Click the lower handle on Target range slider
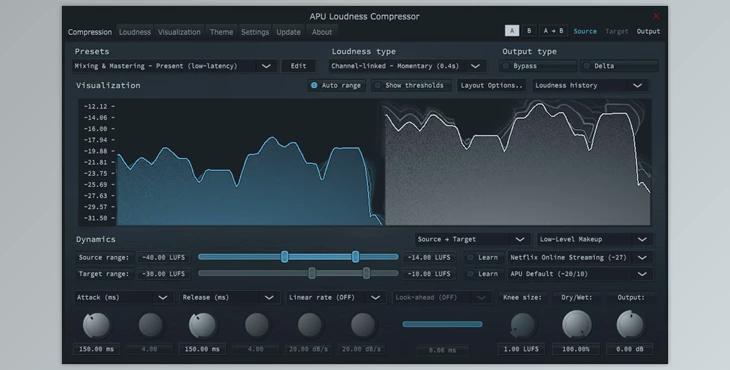This screenshot has width=730, height=370. [x=312, y=273]
